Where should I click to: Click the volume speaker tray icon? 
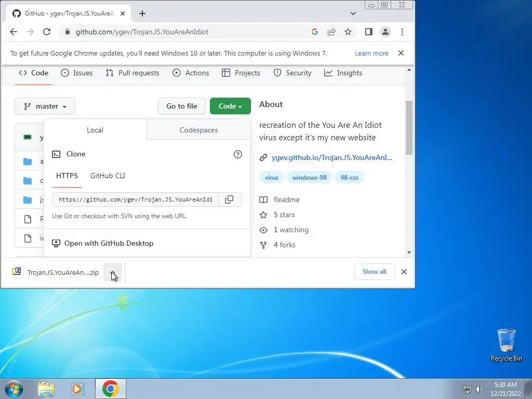(x=480, y=389)
